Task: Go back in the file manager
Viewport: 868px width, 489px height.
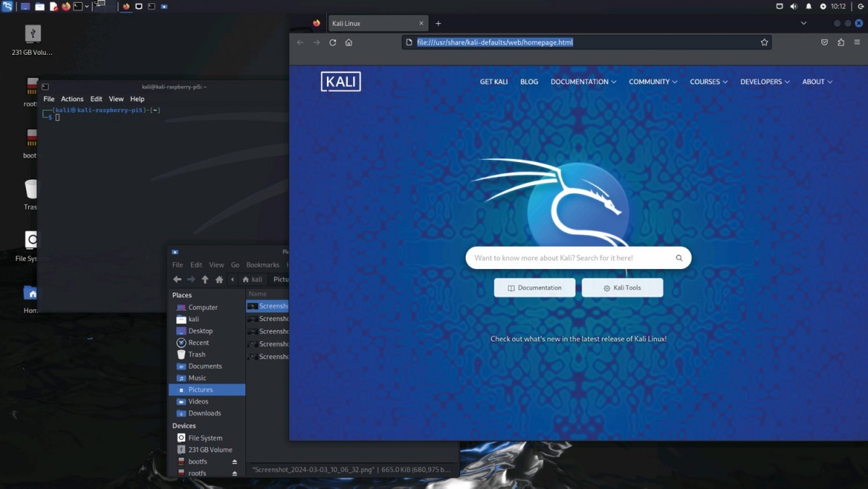Action: tap(177, 279)
